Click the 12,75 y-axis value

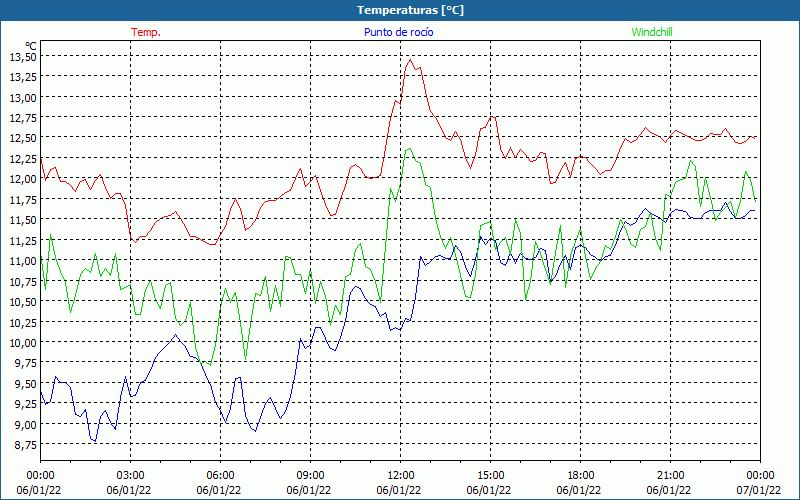23,117
